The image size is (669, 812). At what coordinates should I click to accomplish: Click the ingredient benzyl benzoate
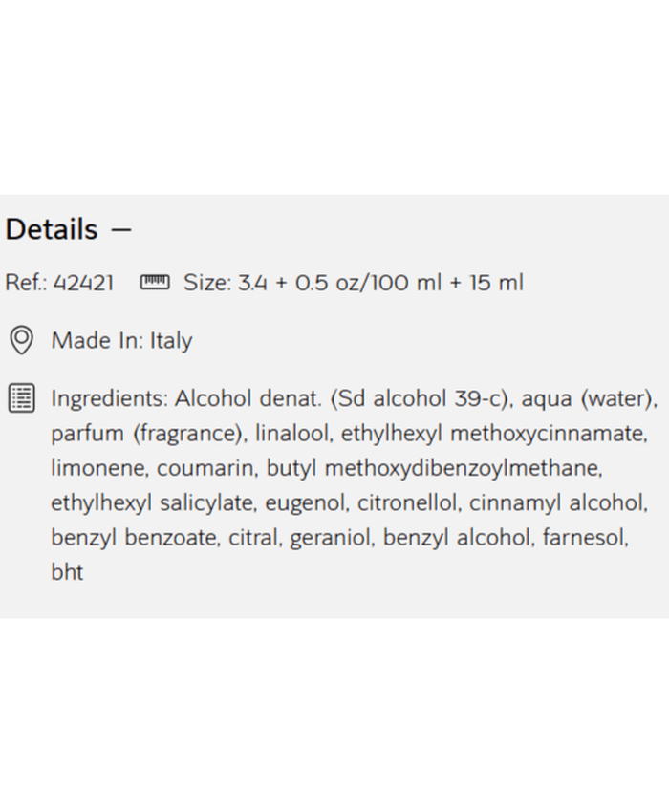point(135,538)
